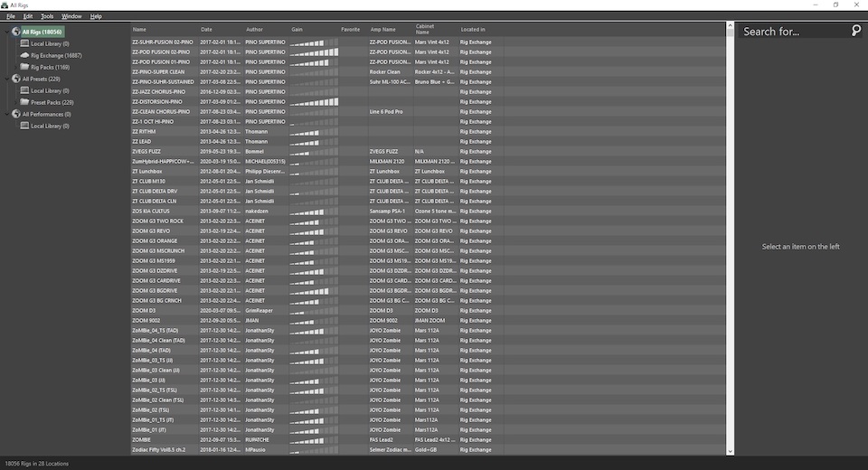Open the Help menu
The height and width of the screenshot is (470, 868).
96,16
